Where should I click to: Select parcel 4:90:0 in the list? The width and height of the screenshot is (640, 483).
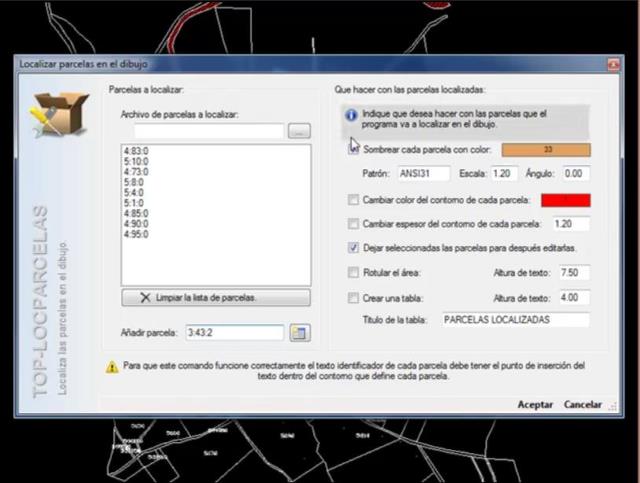click(x=136, y=224)
